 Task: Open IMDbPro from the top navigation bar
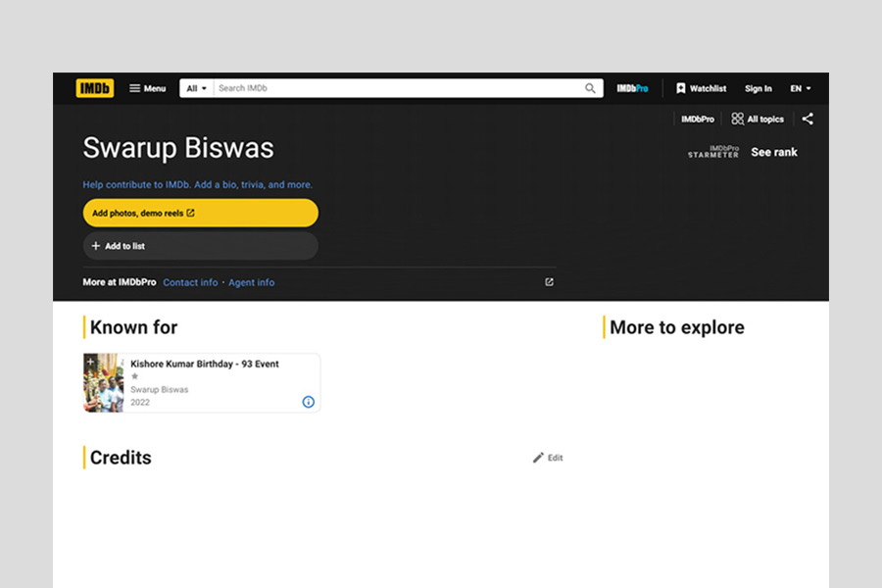coord(632,88)
